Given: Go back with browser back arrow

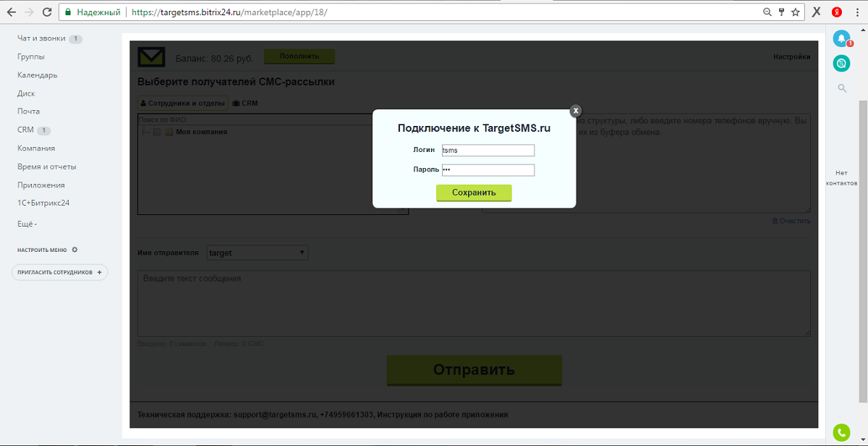Looking at the screenshot, I should click(x=12, y=12).
